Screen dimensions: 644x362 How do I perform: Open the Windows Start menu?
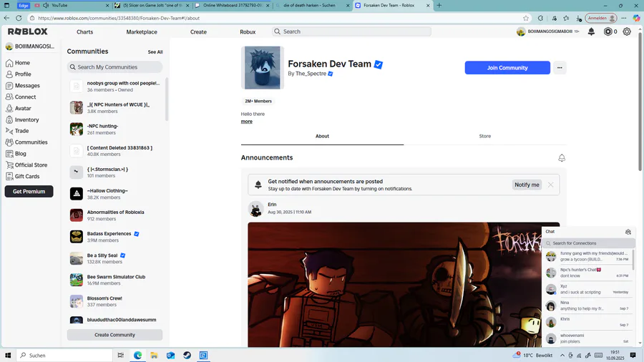coord(8,356)
